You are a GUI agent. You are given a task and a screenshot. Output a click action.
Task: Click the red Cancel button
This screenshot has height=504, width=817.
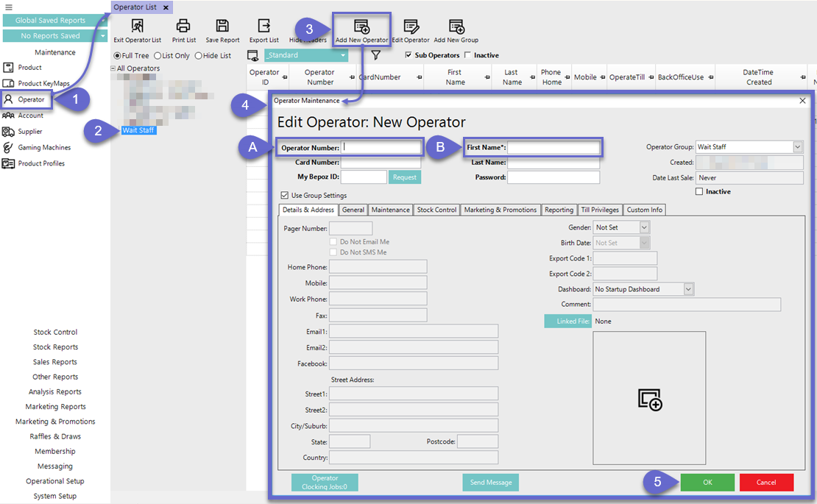(766, 483)
